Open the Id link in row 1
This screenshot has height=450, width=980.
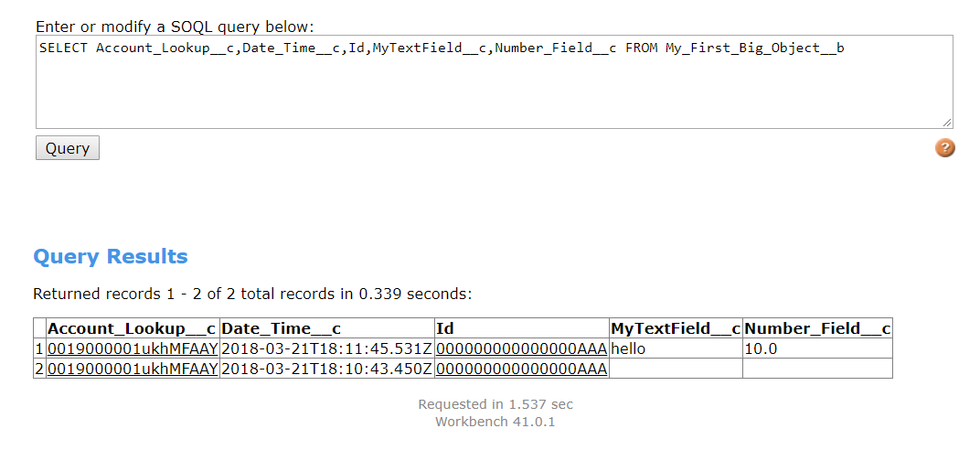pos(522,348)
